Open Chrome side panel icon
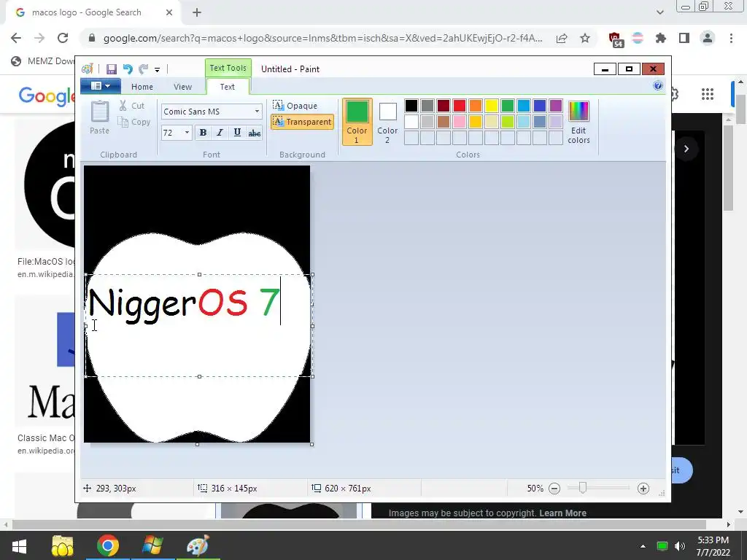747x560 pixels. pyautogui.click(x=684, y=38)
